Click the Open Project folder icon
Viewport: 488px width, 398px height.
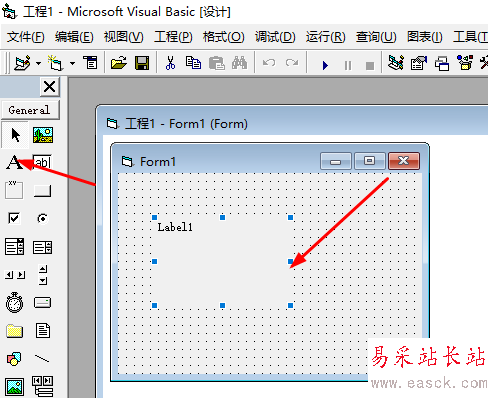click(x=119, y=63)
